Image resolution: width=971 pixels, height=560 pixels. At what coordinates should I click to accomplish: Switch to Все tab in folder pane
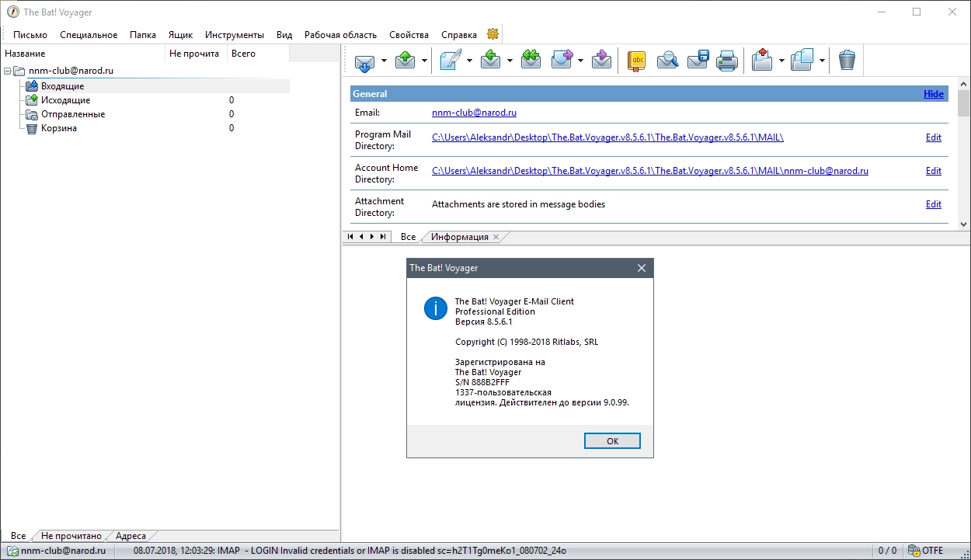(18, 536)
